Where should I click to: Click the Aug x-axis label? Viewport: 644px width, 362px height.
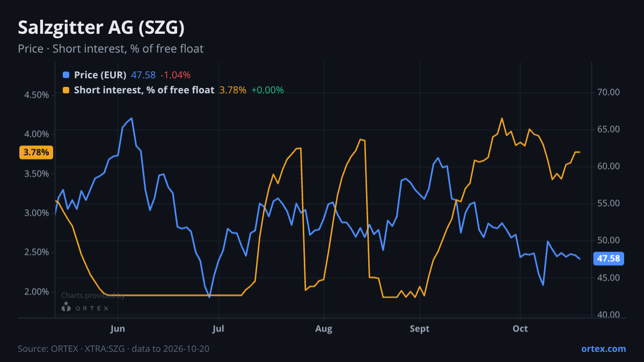click(x=324, y=328)
